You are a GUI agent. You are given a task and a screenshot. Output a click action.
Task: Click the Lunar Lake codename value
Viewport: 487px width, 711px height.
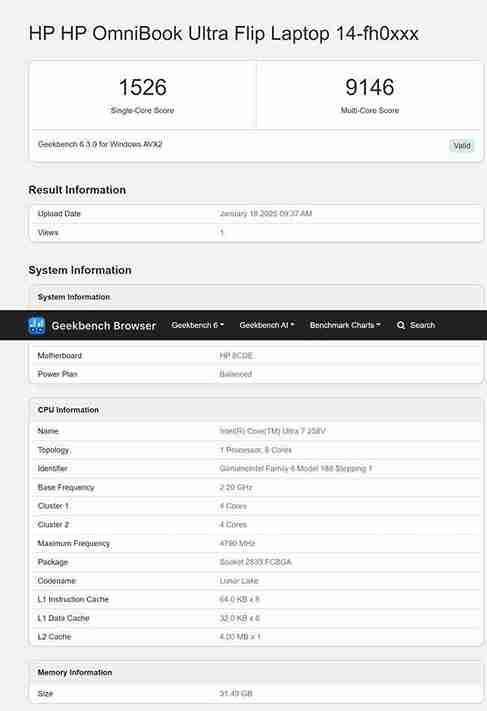click(x=239, y=581)
